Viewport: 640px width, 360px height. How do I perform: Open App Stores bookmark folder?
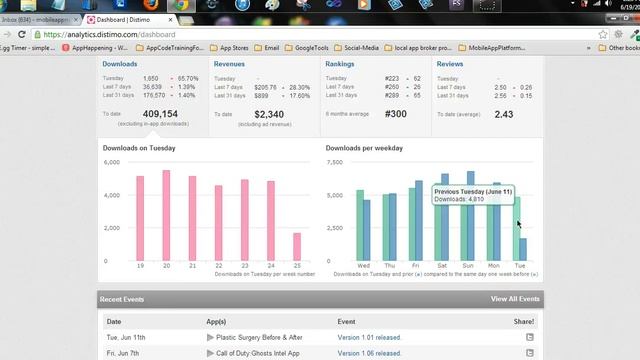pyautogui.click(x=229, y=48)
